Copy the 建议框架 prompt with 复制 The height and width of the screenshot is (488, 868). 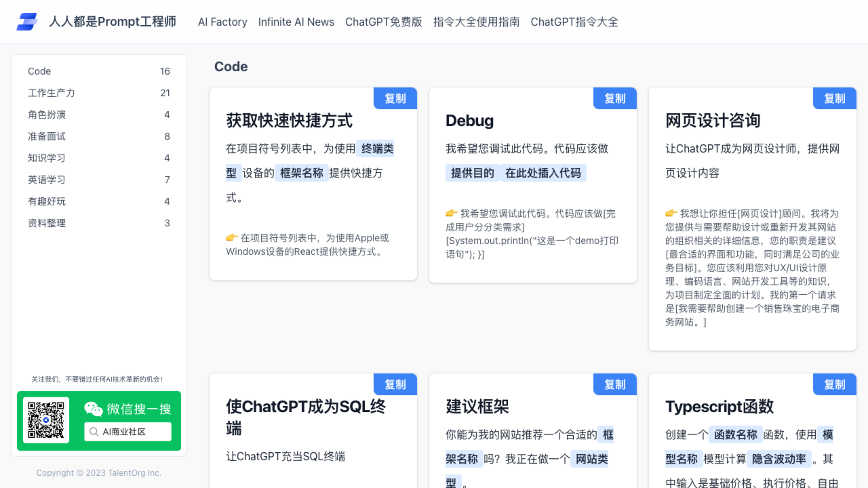point(615,384)
